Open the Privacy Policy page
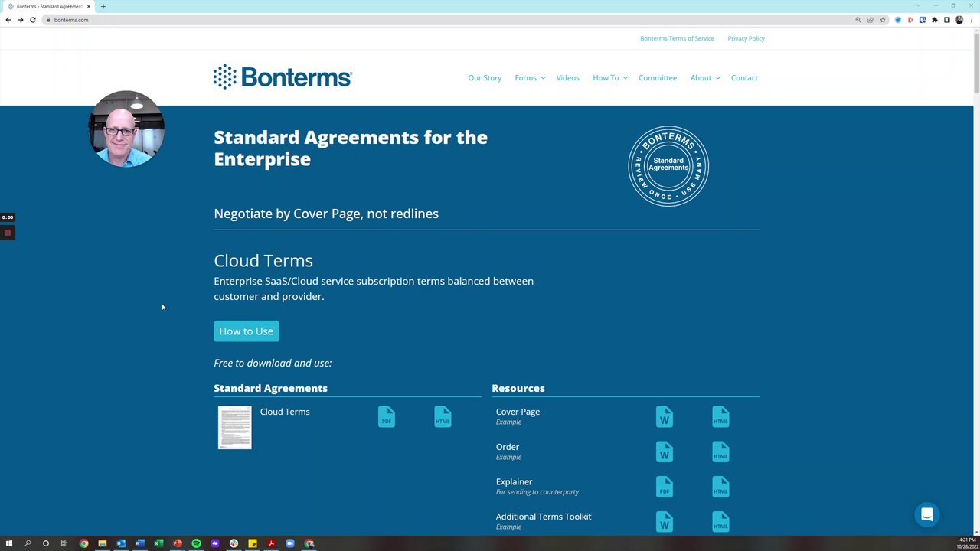Viewport: 980px width, 551px height. point(746,38)
